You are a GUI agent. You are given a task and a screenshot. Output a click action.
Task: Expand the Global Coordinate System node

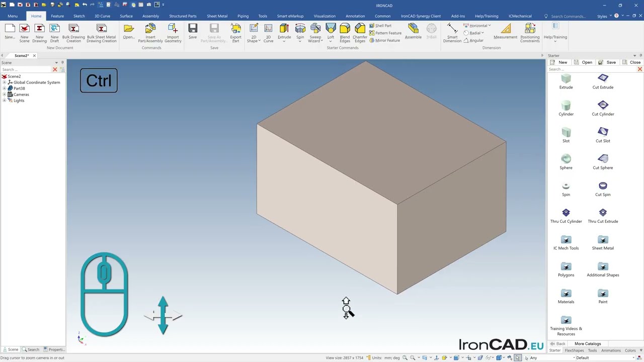[x=5, y=82]
